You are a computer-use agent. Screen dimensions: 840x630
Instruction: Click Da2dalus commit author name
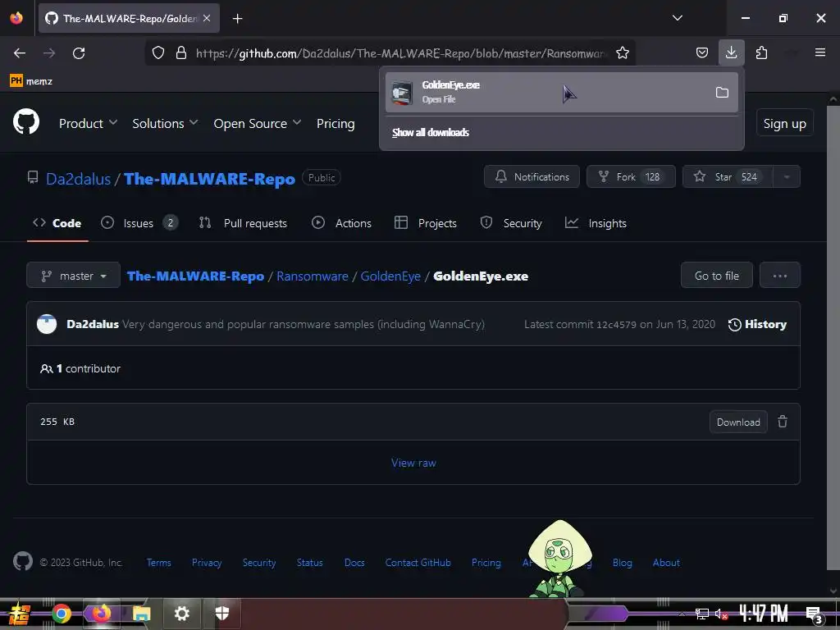click(93, 324)
